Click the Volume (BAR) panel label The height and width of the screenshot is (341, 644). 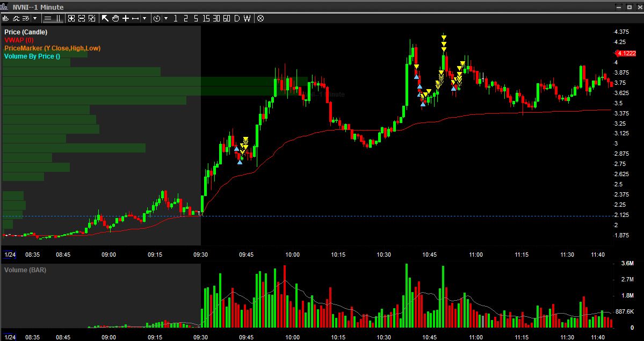point(25,270)
